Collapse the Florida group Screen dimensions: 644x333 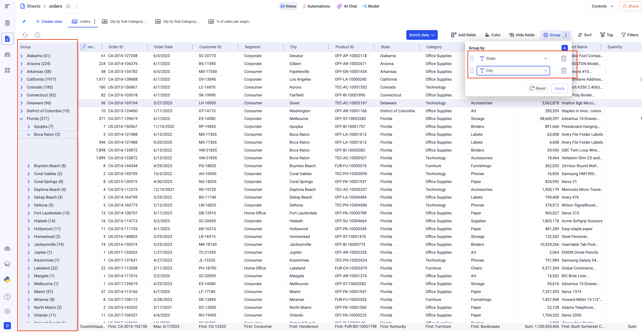pos(22,119)
